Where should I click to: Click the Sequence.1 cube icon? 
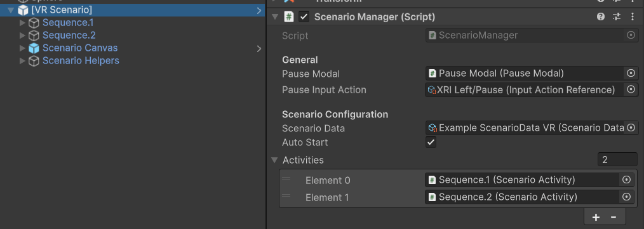[34, 23]
